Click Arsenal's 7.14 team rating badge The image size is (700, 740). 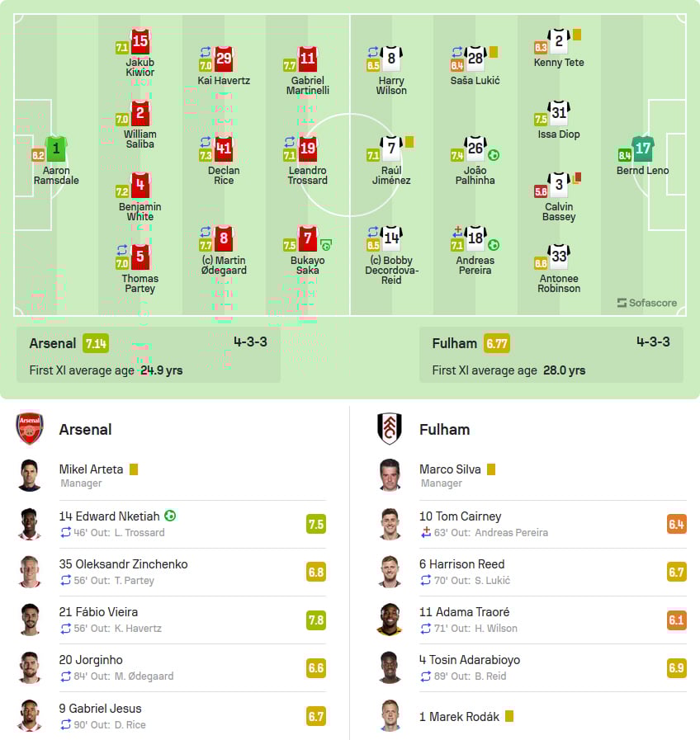[95, 343]
